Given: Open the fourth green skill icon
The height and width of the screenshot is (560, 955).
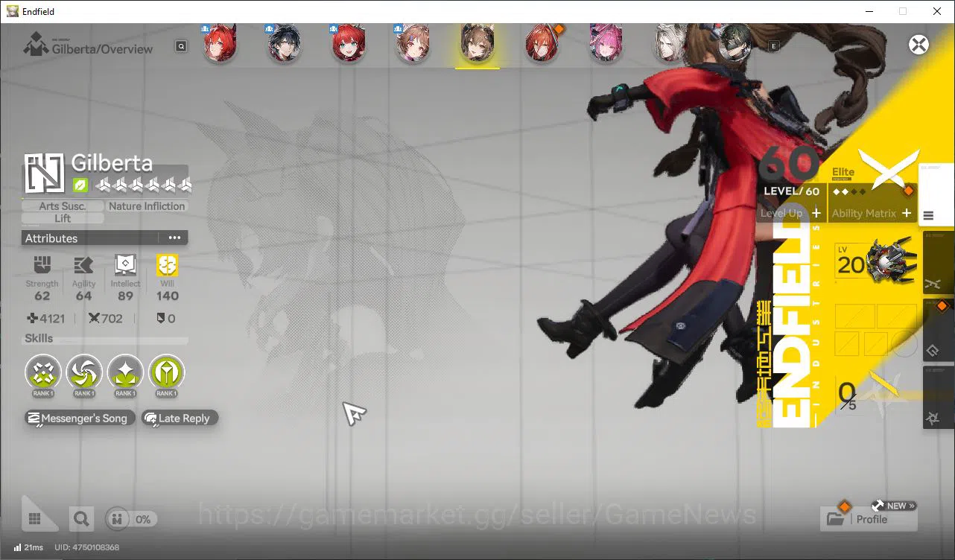Looking at the screenshot, I should (x=166, y=372).
